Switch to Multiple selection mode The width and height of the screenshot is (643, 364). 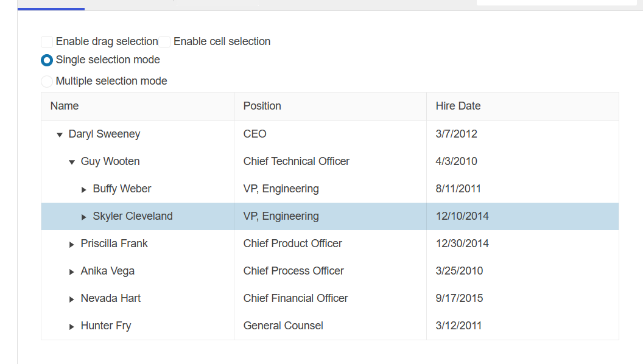[47, 82]
